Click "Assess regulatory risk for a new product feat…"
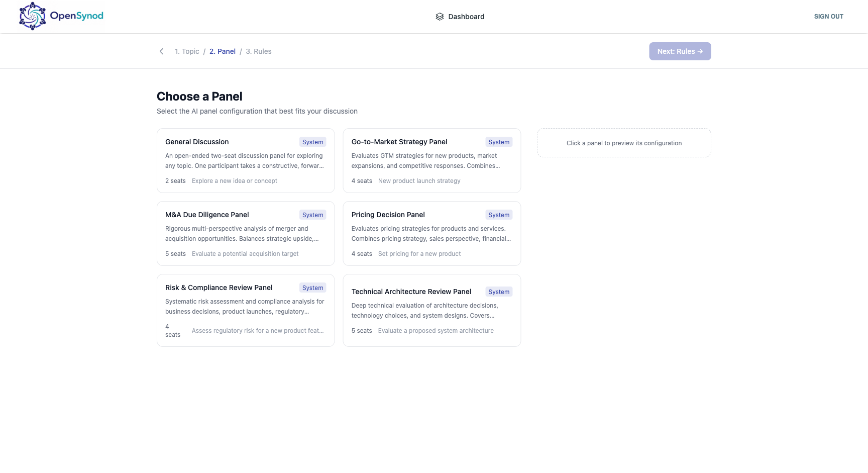Screen dimensions: 868x473 pos(258,331)
